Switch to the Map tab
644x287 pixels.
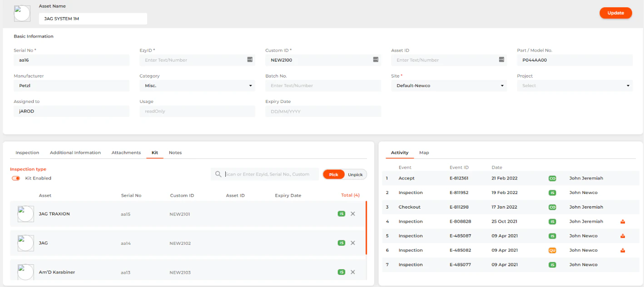(x=424, y=153)
